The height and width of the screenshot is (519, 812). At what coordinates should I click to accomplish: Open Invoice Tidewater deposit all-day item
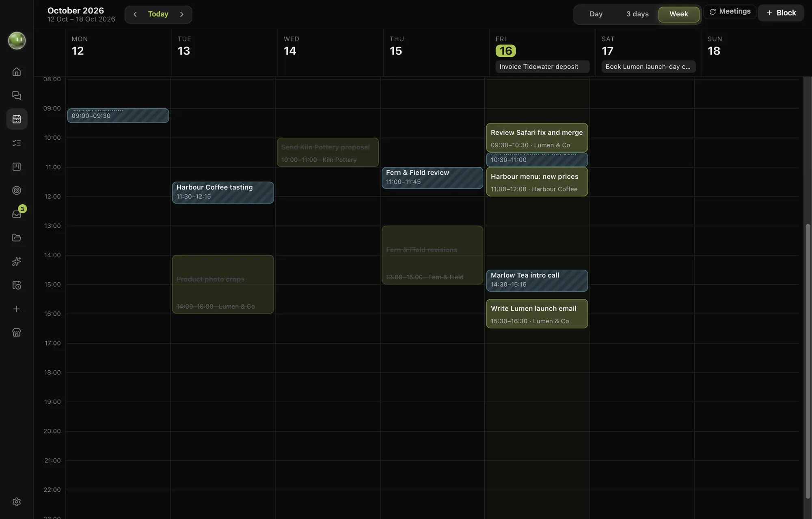pos(542,67)
